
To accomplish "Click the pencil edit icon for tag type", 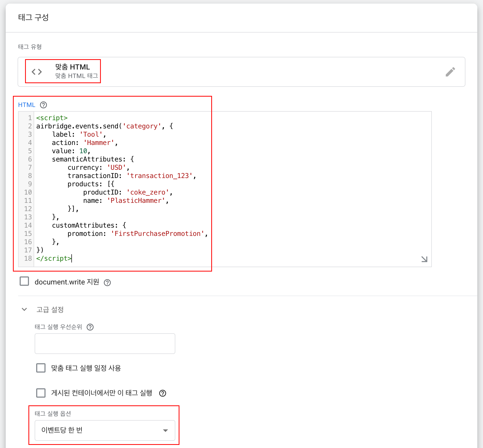I will (450, 72).
